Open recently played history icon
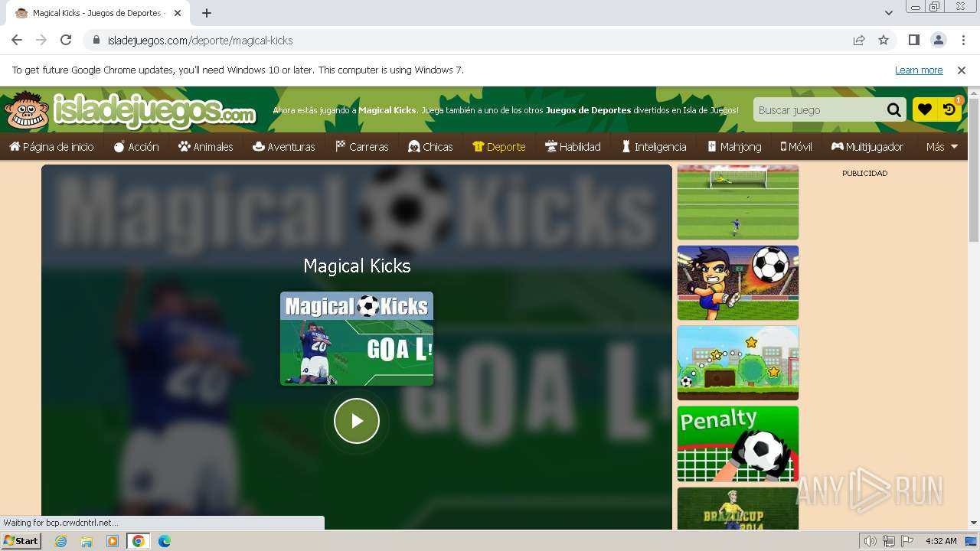Screen dimensions: 980x551 click(x=949, y=109)
